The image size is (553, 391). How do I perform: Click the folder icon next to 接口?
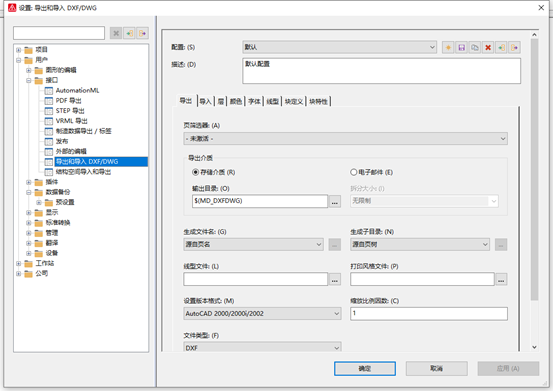pos(38,80)
